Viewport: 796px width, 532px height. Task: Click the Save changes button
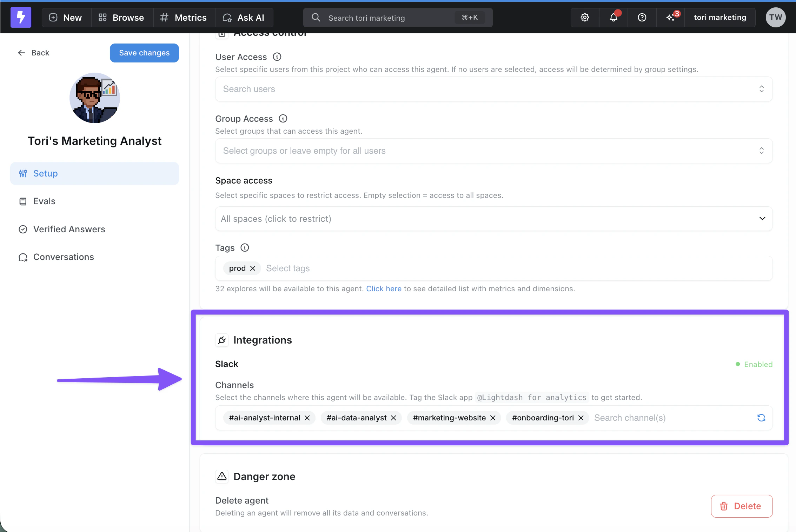tap(144, 53)
